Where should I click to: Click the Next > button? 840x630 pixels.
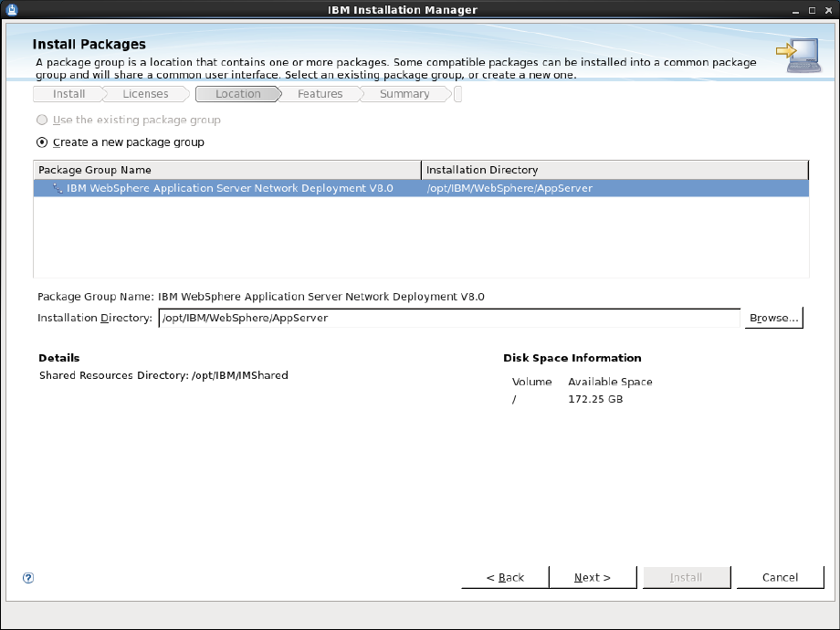tap(593, 577)
